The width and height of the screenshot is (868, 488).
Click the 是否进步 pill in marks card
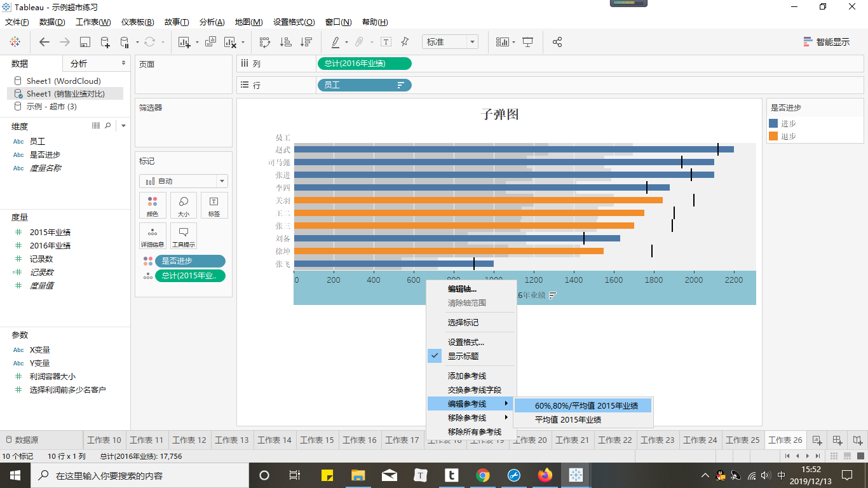coord(190,261)
